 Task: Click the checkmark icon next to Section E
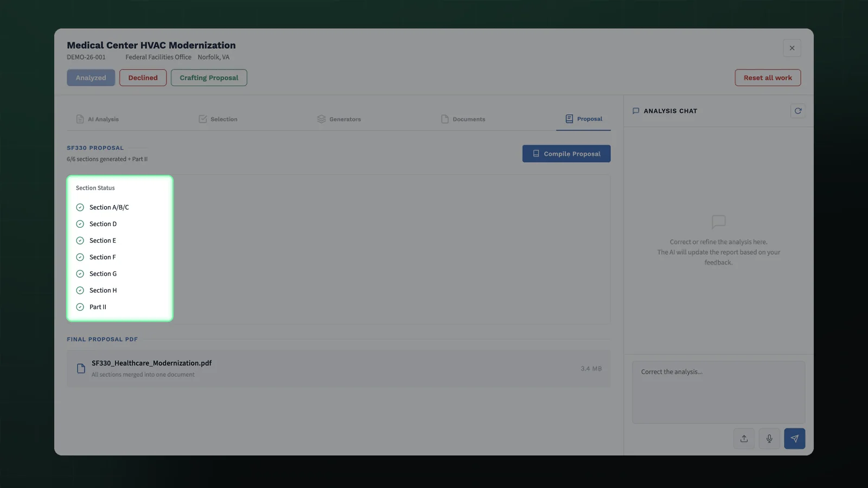pos(80,241)
